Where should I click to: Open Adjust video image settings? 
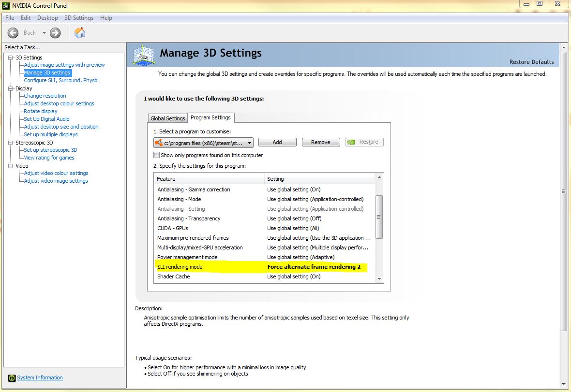coord(56,181)
